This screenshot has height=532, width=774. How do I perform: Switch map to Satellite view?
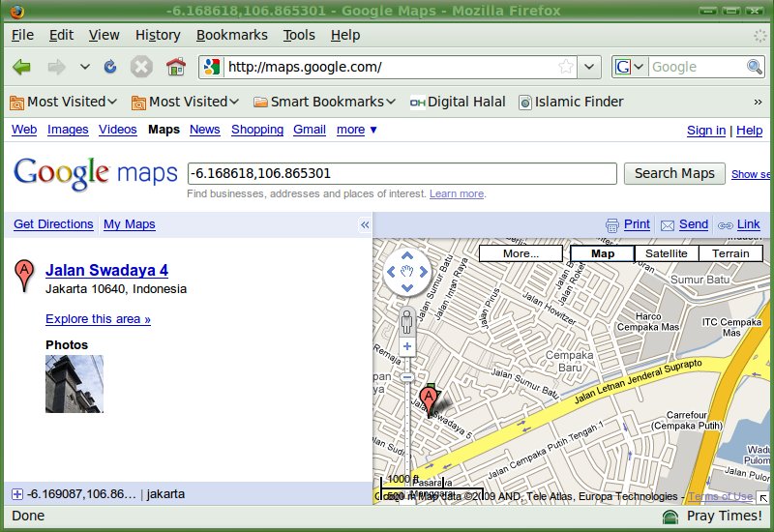(x=667, y=253)
